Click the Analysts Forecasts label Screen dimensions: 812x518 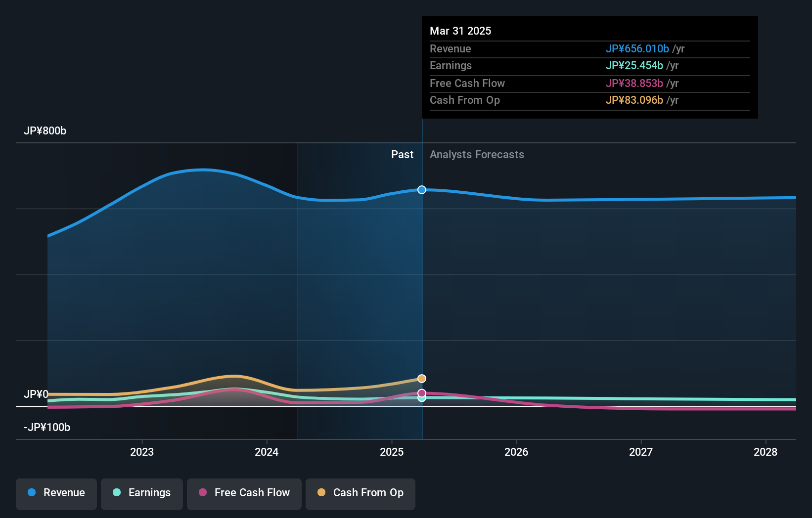point(477,155)
